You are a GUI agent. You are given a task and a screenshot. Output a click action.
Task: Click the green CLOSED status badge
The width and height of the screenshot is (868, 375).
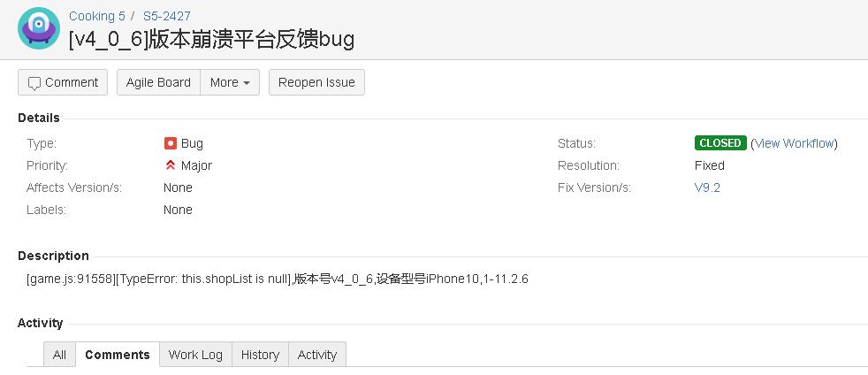point(720,143)
